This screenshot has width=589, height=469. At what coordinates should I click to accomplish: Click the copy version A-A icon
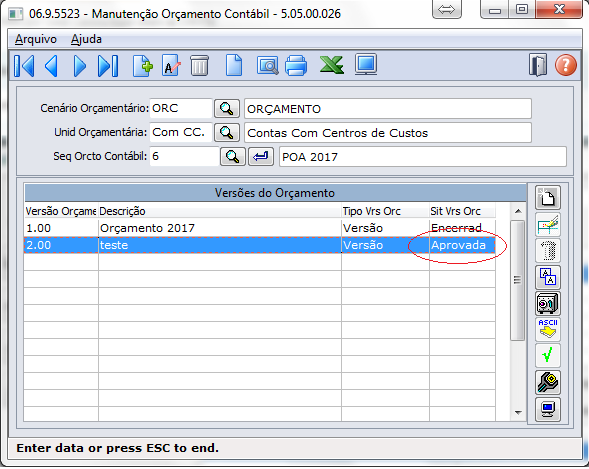pyautogui.click(x=548, y=277)
